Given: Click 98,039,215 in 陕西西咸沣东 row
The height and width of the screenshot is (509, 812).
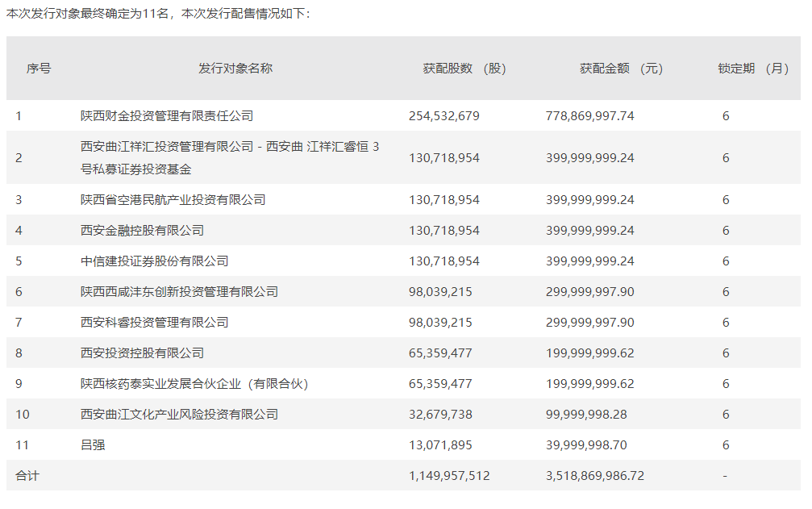Looking at the screenshot, I should [x=441, y=291].
